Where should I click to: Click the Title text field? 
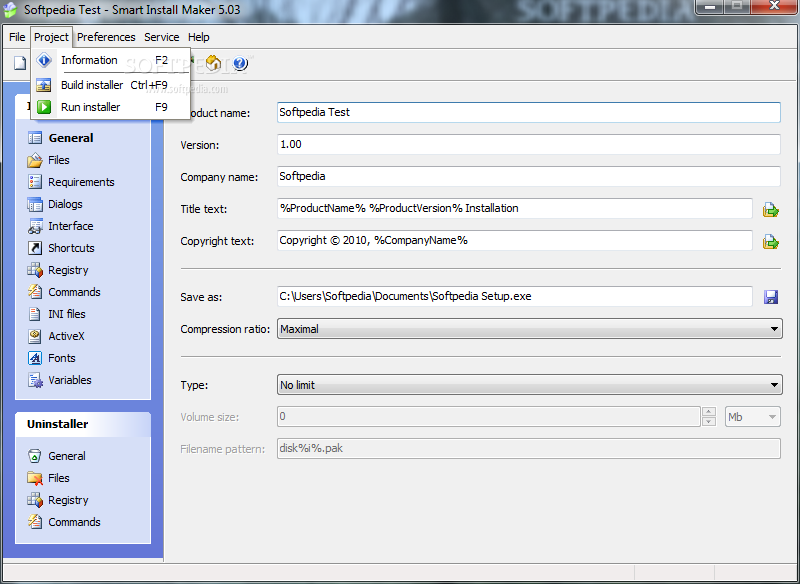point(515,209)
